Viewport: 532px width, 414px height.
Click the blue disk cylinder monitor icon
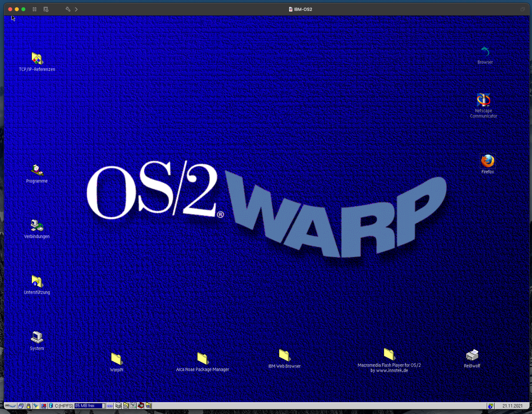tap(51, 406)
